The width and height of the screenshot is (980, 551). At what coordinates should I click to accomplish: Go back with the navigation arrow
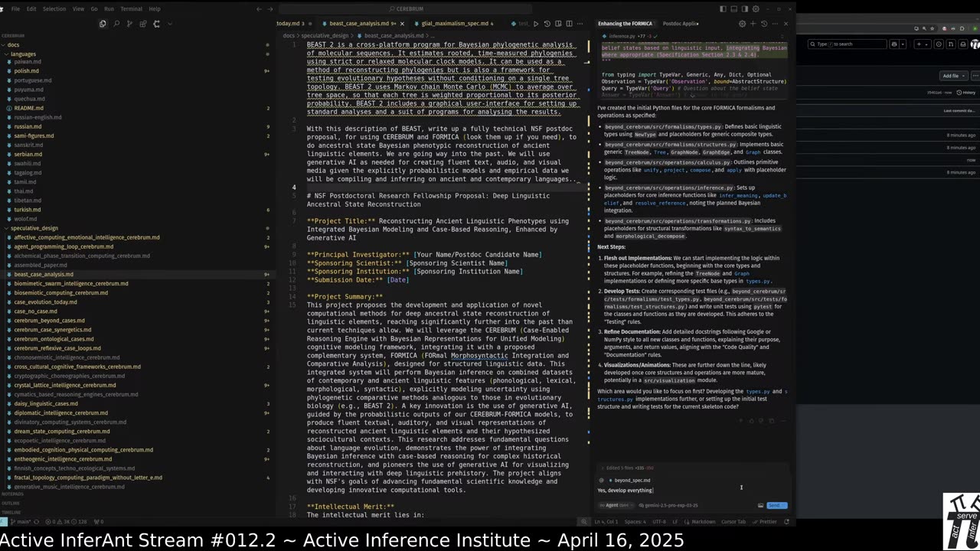[259, 9]
